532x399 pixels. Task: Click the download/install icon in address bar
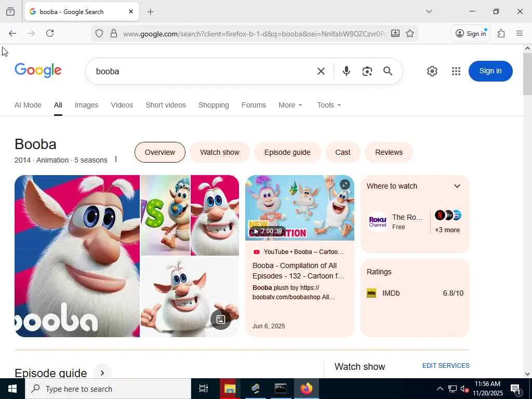click(395, 33)
